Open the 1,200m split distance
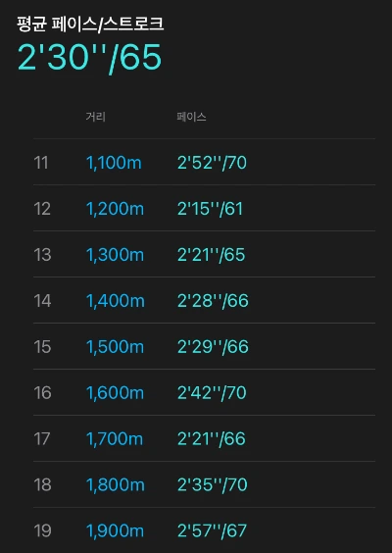This screenshot has height=553, width=392. [115, 209]
